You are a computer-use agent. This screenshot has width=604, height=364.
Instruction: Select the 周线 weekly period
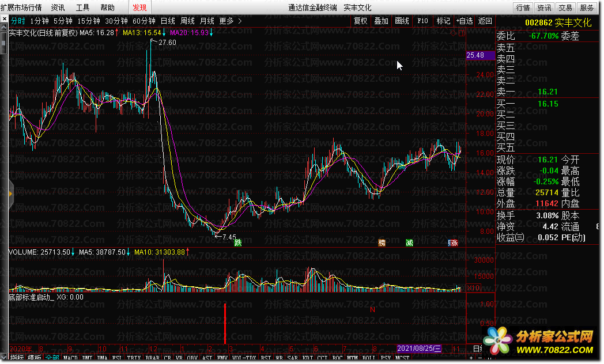(187, 21)
